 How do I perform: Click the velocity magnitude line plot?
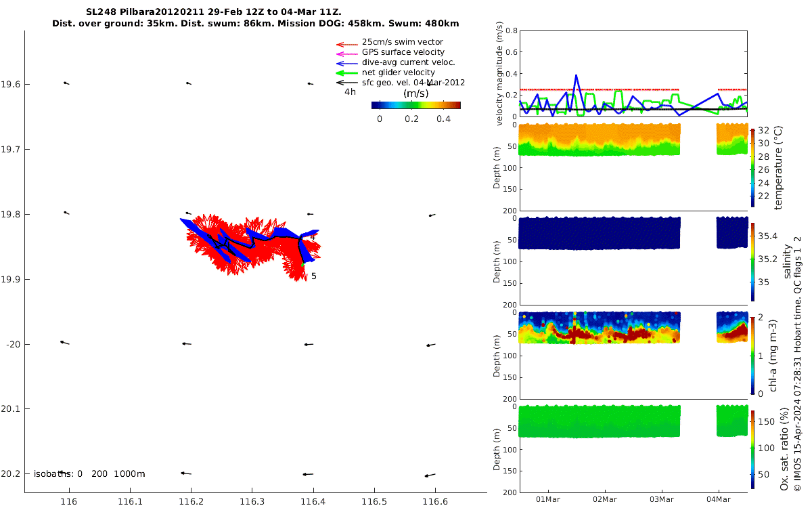[x=633, y=73]
